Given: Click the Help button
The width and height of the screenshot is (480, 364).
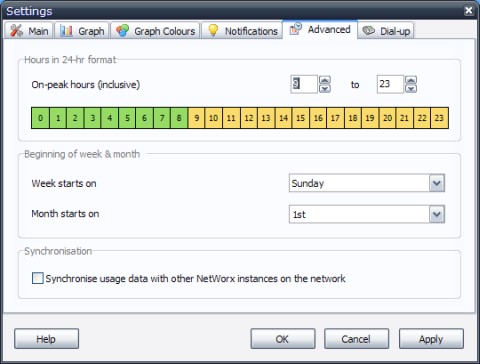Looking at the screenshot, I should click(46, 339).
